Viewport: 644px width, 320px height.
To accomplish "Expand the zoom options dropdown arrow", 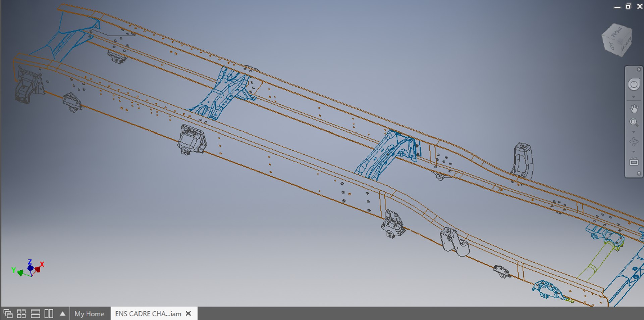I will pyautogui.click(x=634, y=132).
